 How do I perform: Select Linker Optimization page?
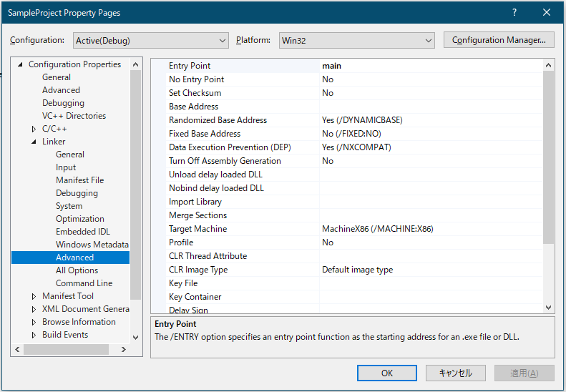(79, 219)
